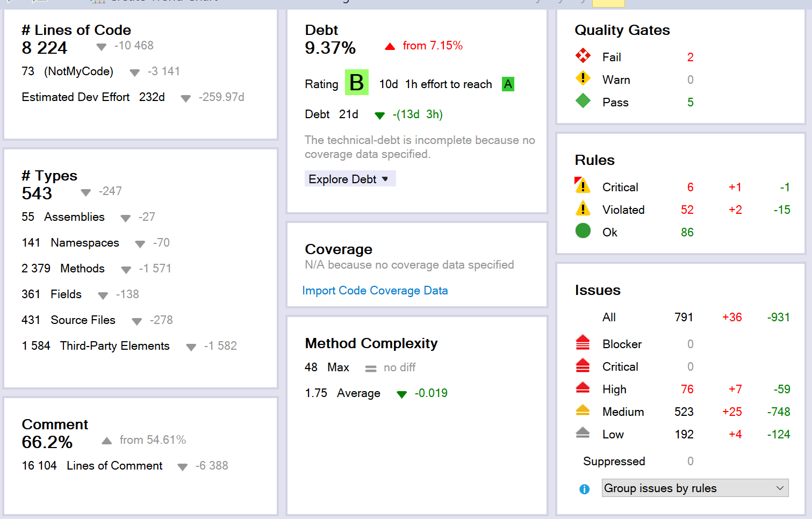Click the green A target rating badge
Viewport: 812px width, 519px height.
point(508,84)
